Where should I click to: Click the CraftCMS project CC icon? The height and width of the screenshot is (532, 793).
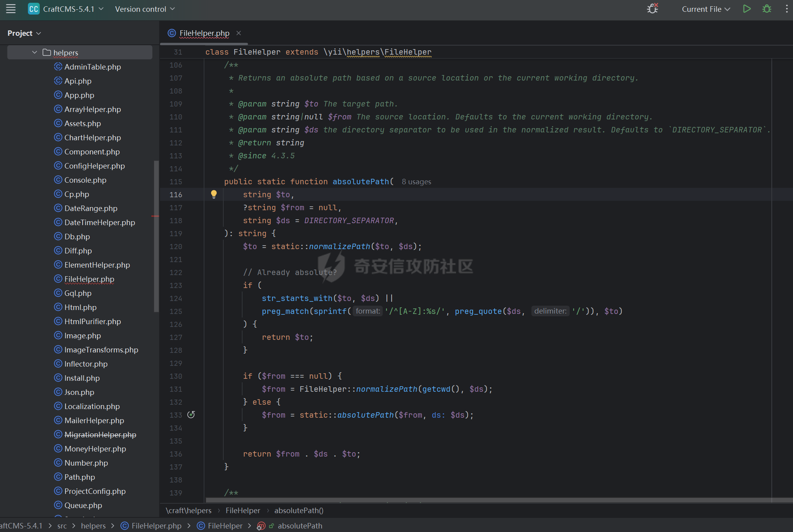point(33,9)
